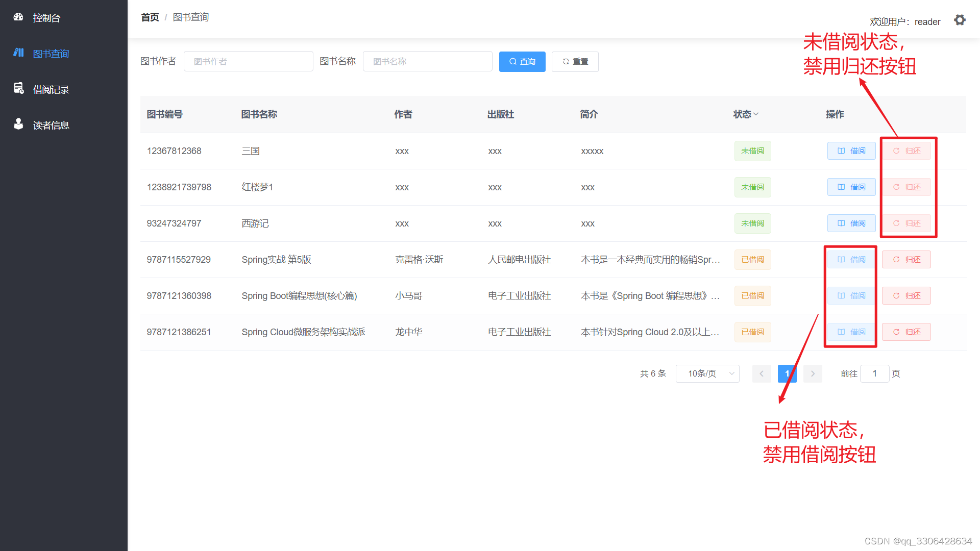Viewport: 980px width, 551px height.
Task: Click the record icon beside 借阅记录
Action: click(x=18, y=88)
